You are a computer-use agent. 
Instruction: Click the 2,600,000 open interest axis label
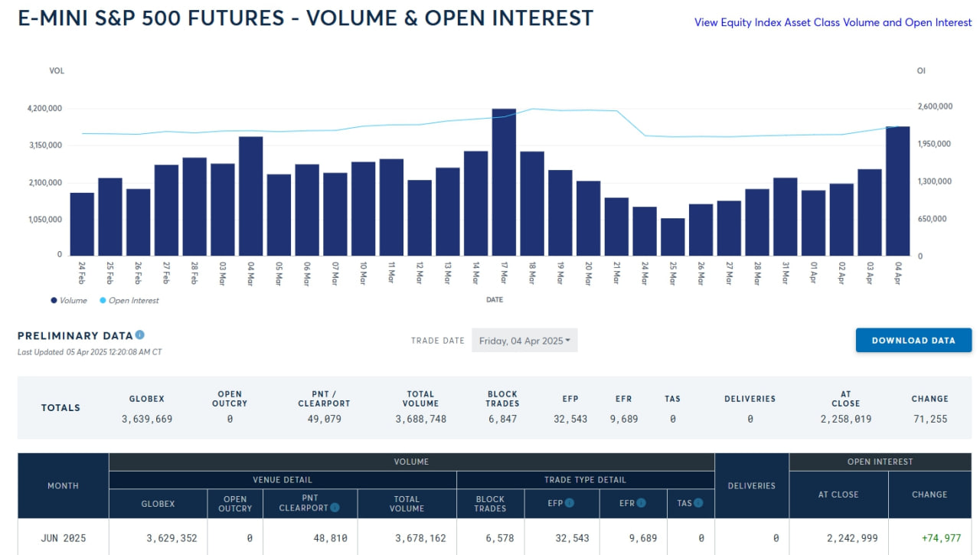tap(935, 106)
